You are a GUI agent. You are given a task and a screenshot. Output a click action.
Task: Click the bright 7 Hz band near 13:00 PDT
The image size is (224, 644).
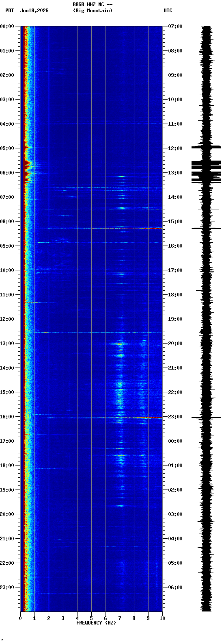[120, 343]
